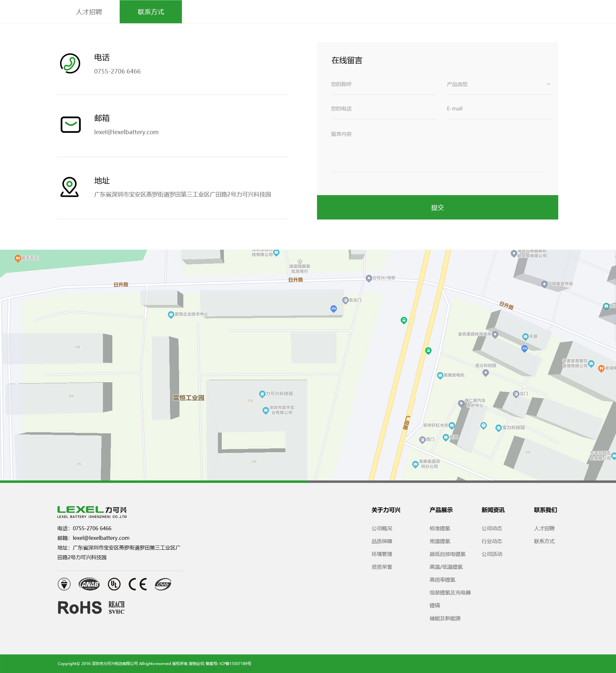
Task: Click the green phone icon
Action: coord(70,64)
